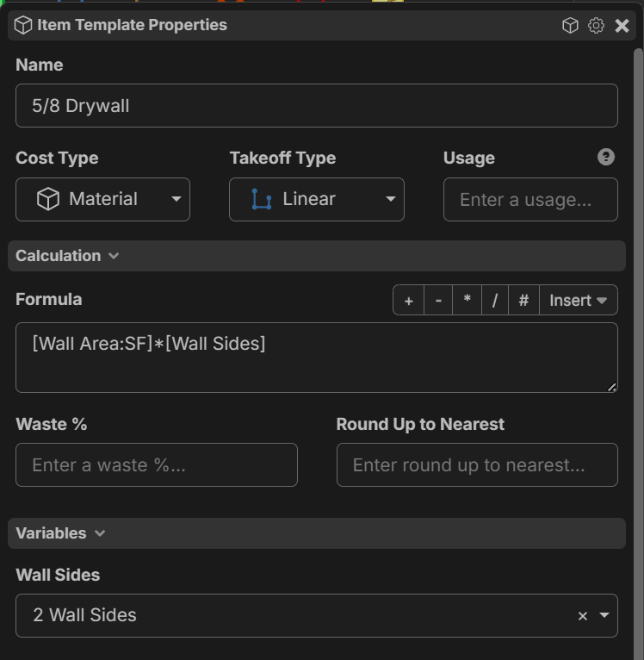Image resolution: width=644 pixels, height=660 pixels.
Task: Insert a multiply asterisk operator into formula
Action: coord(467,300)
